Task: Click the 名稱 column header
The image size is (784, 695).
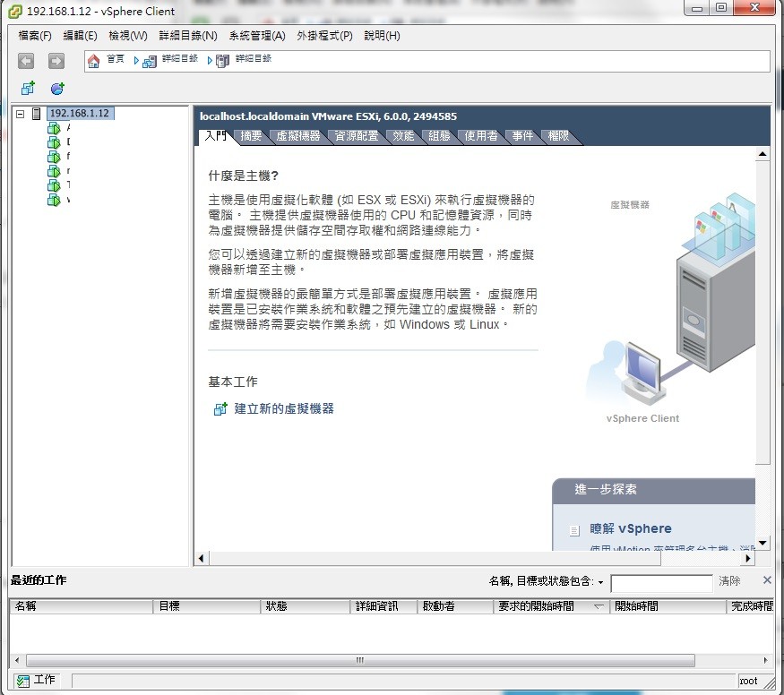Action: pyautogui.click(x=81, y=606)
